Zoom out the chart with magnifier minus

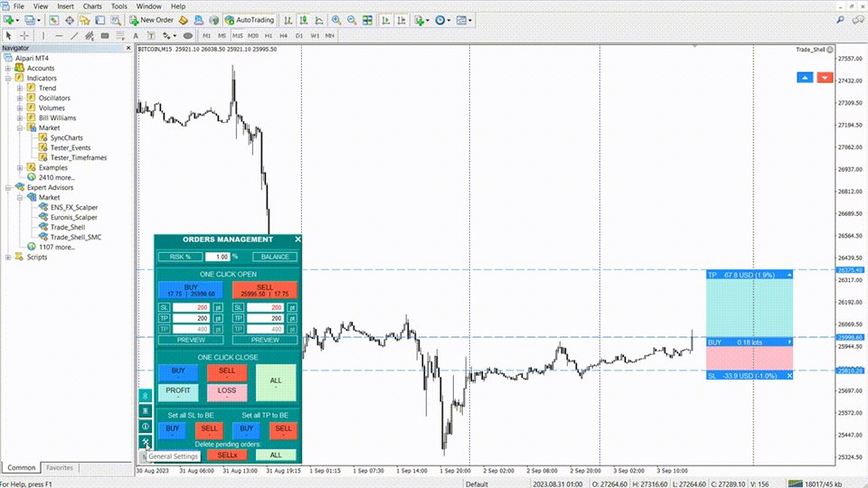352,20
